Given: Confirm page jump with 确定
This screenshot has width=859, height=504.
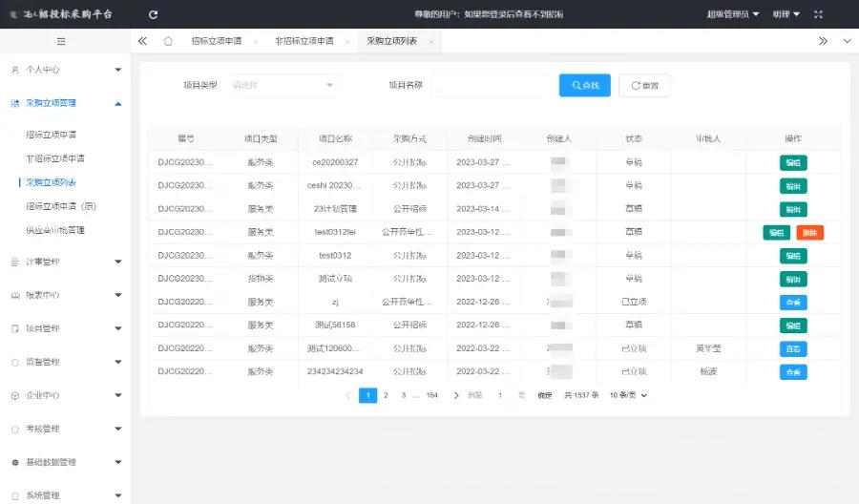Looking at the screenshot, I should coord(545,395).
